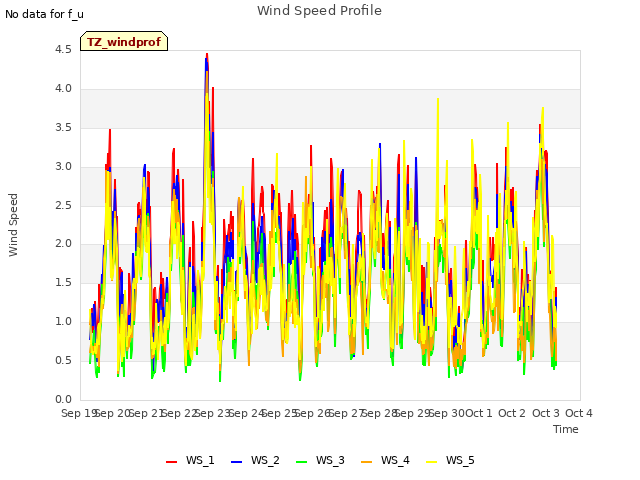Click the Oct 1 x-axis date label
This screenshot has width=640, height=480.
click(x=479, y=413)
